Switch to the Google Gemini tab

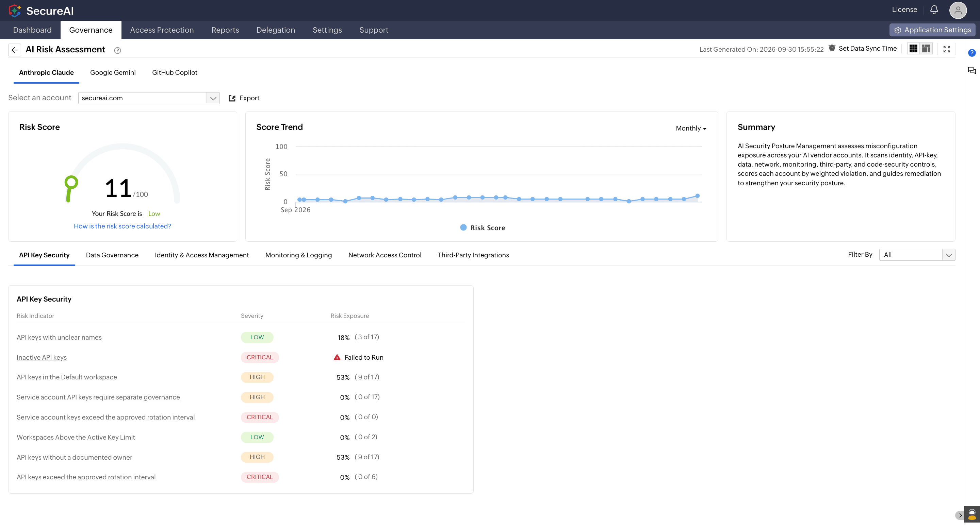113,73
